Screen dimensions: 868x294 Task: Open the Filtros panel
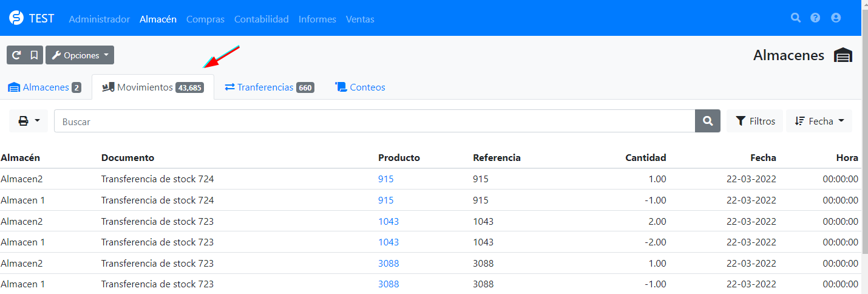point(755,121)
